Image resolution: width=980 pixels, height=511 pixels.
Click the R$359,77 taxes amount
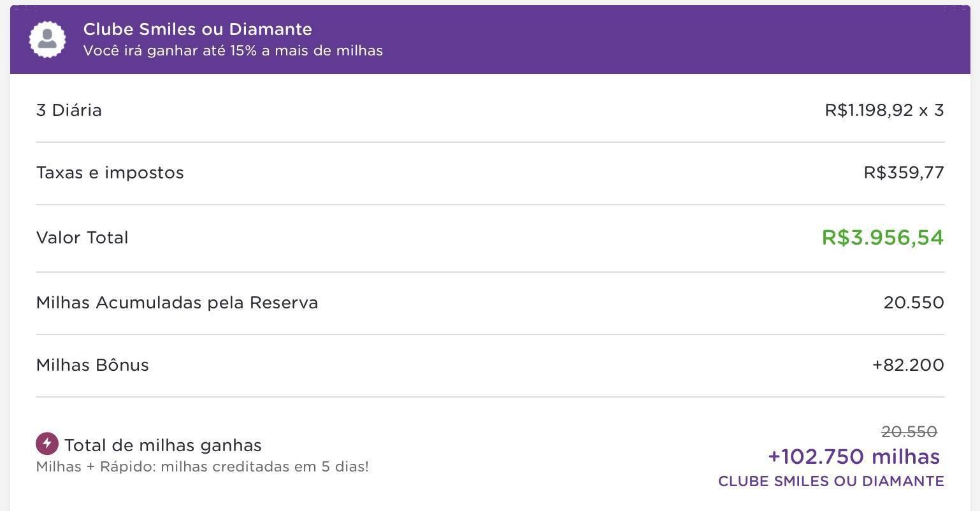coord(904,173)
